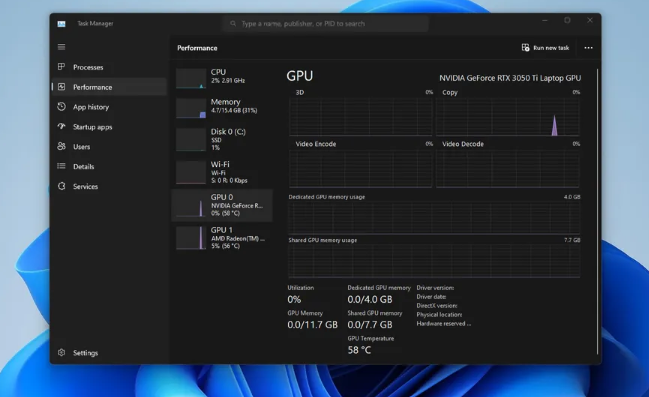Click the Performance sidebar icon
Viewport: 649px width, 397px height.
[61, 87]
